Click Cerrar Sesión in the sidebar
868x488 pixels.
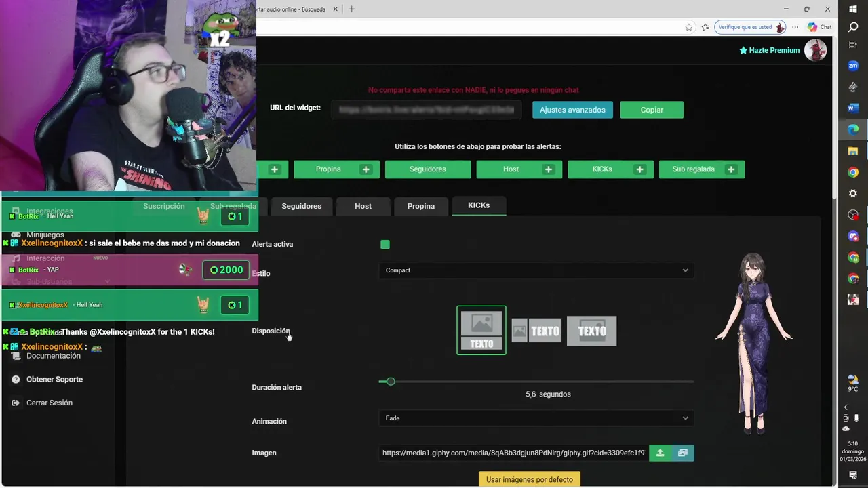coord(49,403)
